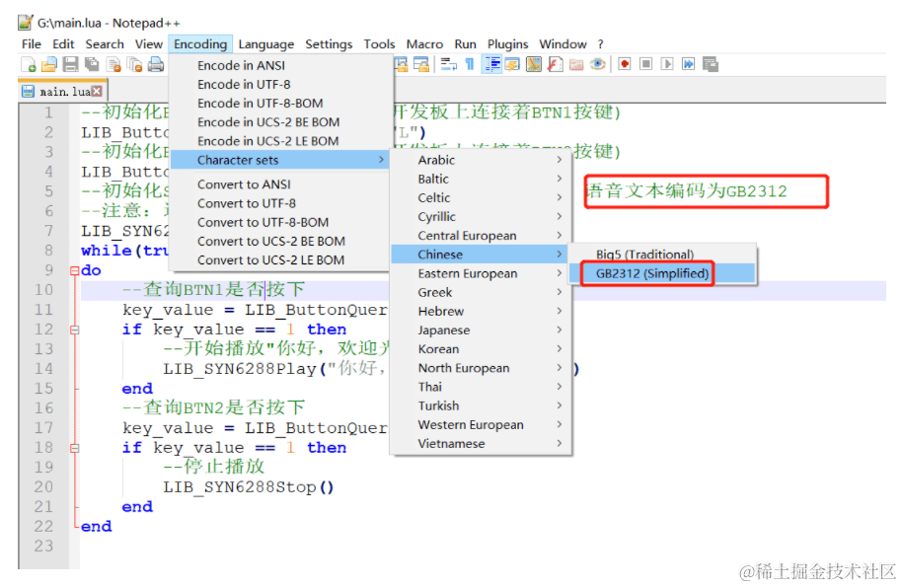Open the Settings menu
The height and width of the screenshot is (588, 903).
(x=329, y=44)
